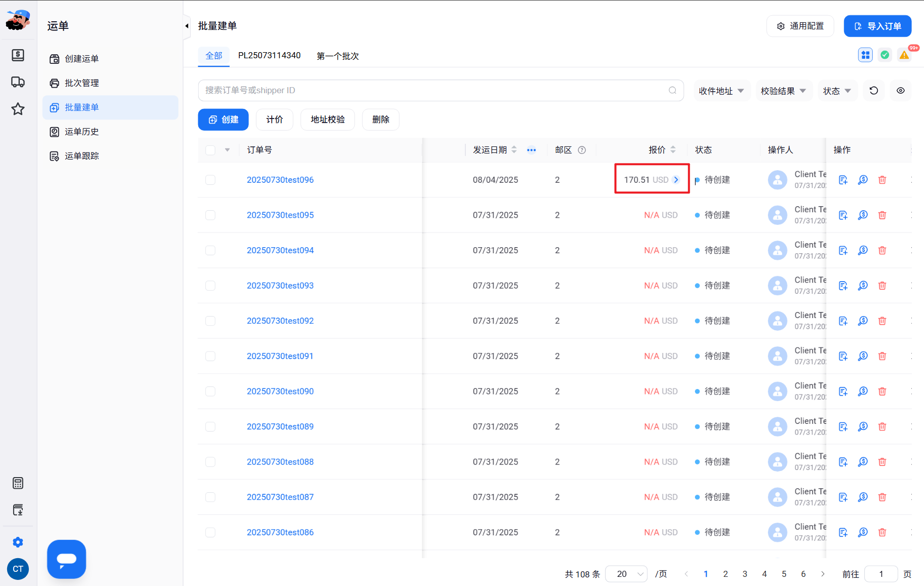This screenshot has height=586, width=924.
Task: Focus the order search input field
Action: click(441, 90)
